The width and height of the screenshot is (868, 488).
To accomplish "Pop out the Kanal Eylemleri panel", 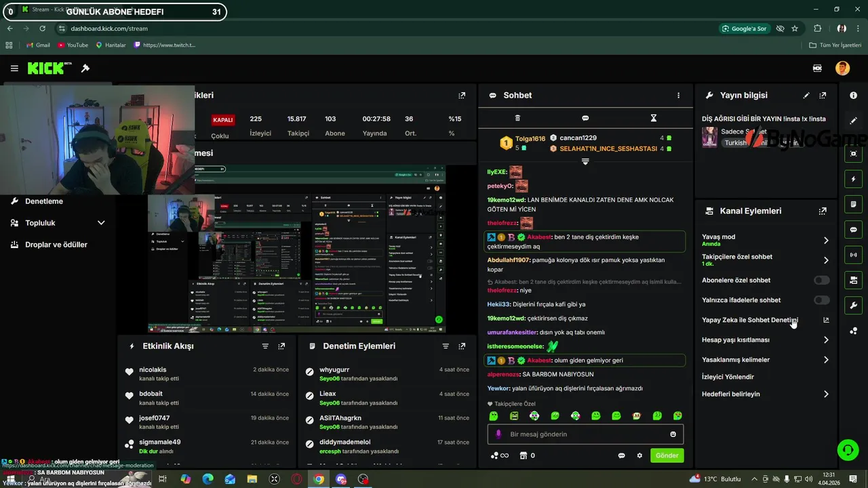I will click(823, 211).
